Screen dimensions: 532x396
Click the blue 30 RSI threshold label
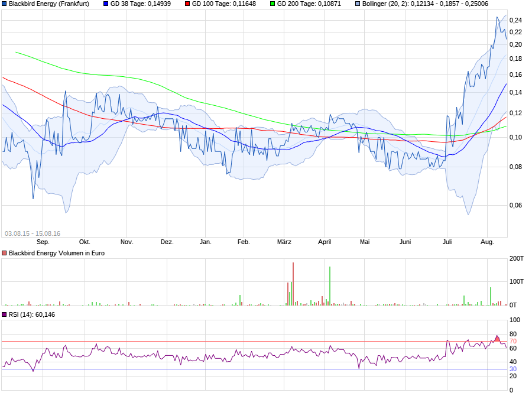513,369
